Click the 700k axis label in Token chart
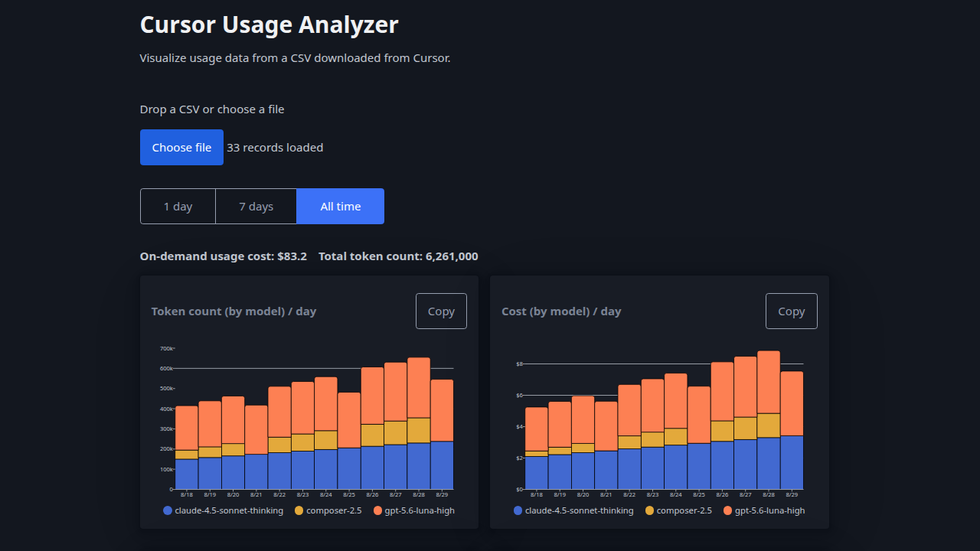 pyautogui.click(x=166, y=348)
